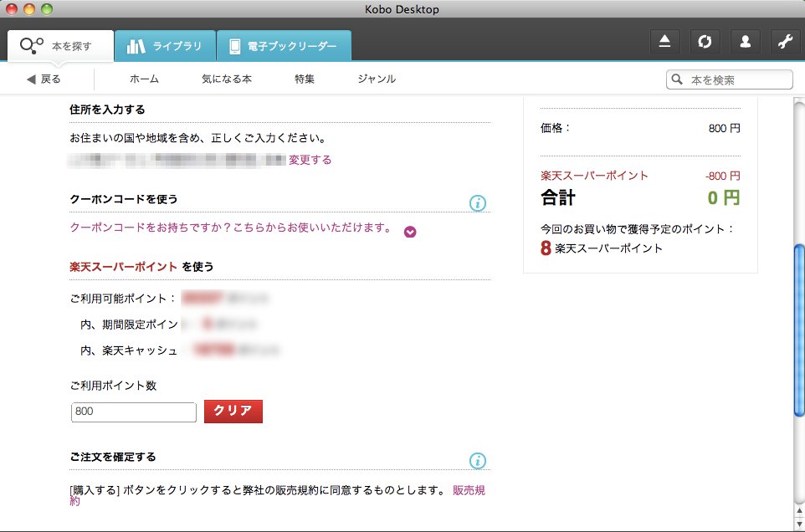Go to ホーム in navigation bar
The width and height of the screenshot is (805, 532).
[x=144, y=79]
